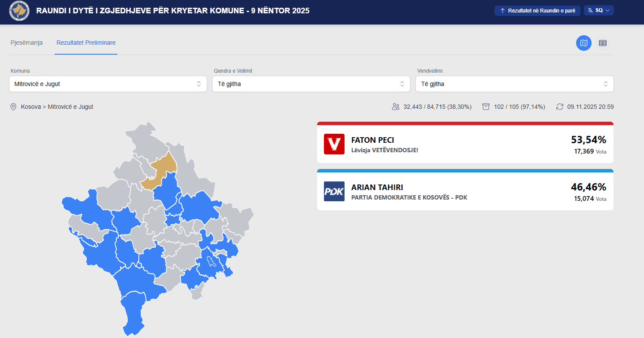
Task: Open Faton Peci candidate result card
Action: (465, 144)
